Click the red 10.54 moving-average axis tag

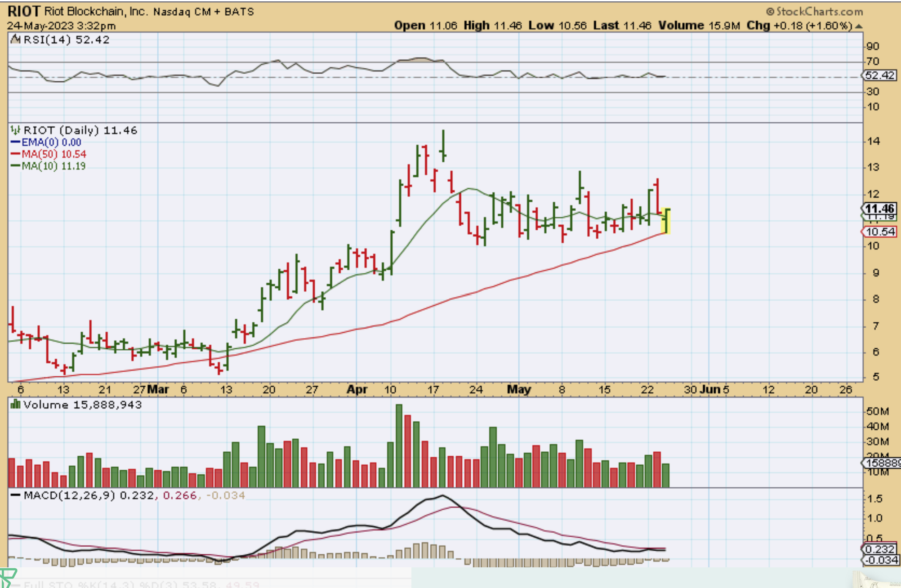point(879,232)
